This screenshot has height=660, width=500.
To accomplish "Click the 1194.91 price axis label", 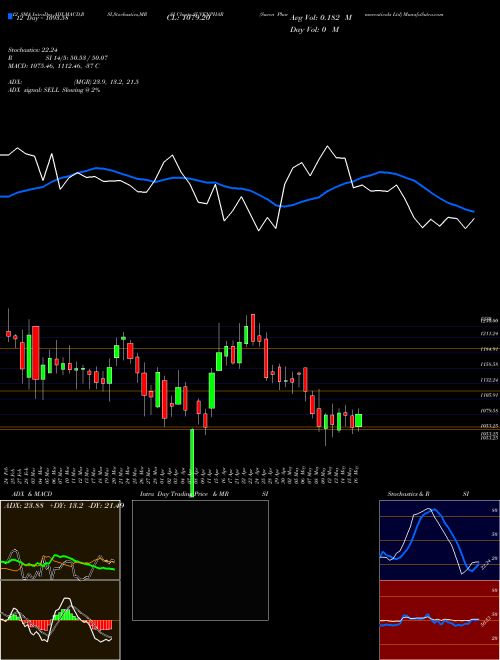I will (x=489, y=349).
